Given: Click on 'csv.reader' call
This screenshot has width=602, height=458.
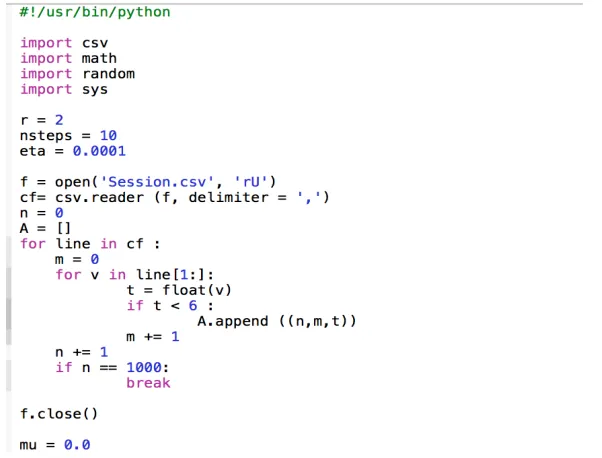Looking at the screenshot, I should (100, 197).
